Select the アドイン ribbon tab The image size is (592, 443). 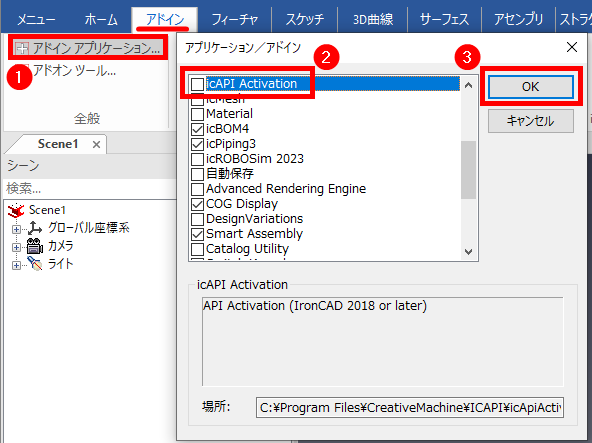point(165,19)
